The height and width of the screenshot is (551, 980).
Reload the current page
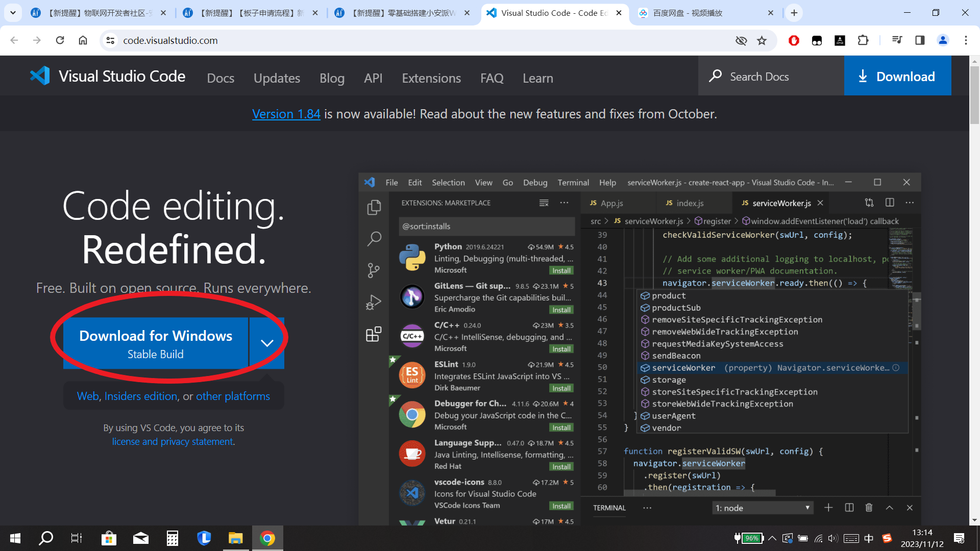pyautogui.click(x=60, y=40)
